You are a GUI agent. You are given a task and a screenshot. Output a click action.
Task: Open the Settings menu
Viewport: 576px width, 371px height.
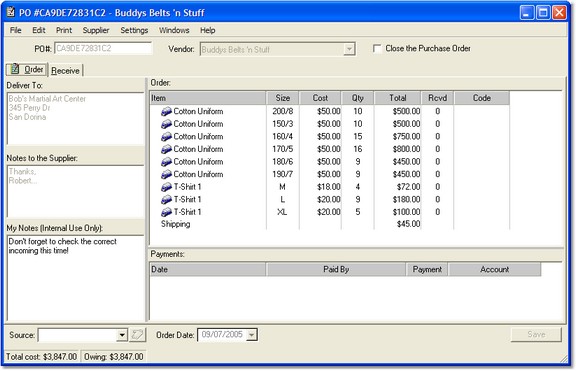point(134,30)
